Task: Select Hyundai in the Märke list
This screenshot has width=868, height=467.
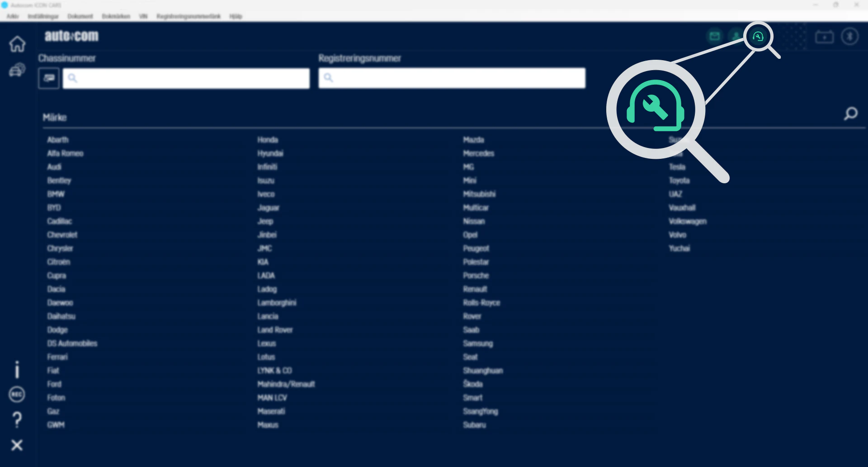Action: 270,153
